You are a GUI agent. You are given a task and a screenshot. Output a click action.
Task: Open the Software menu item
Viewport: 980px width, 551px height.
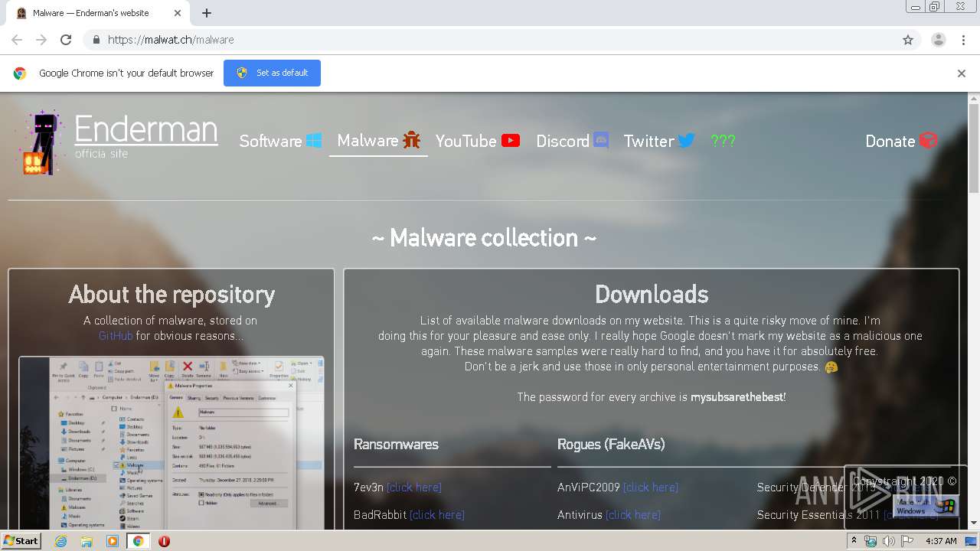[x=280, y=141]
